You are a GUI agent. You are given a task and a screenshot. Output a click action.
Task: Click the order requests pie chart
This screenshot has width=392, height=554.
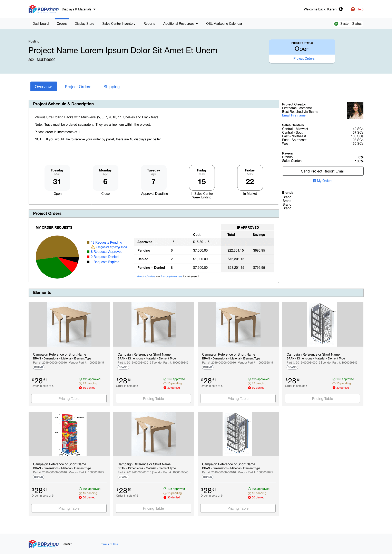point(57,257)
